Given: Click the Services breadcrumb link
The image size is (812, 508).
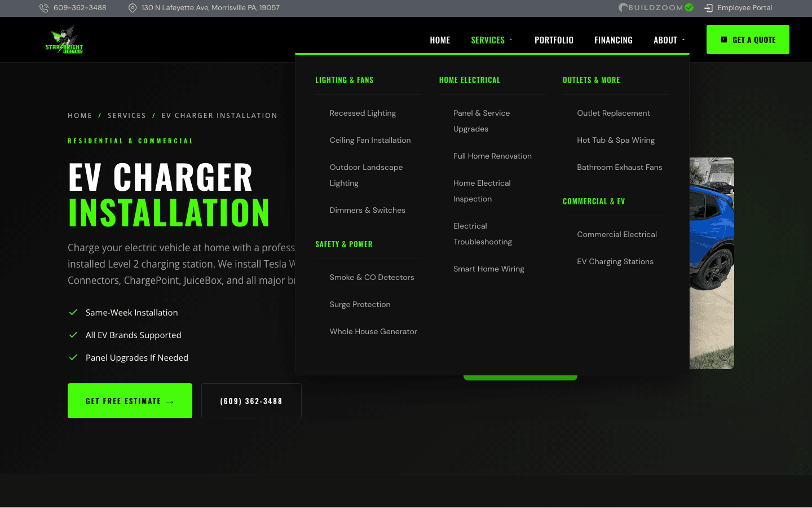Looking at the screenshot, I should click(x=127, y=115).
